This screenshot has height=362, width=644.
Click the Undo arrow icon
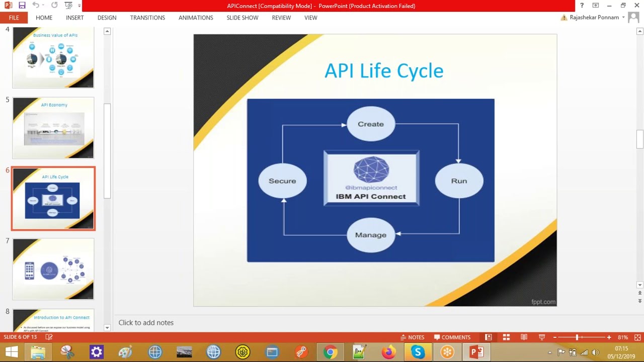(x=35, y=6)
